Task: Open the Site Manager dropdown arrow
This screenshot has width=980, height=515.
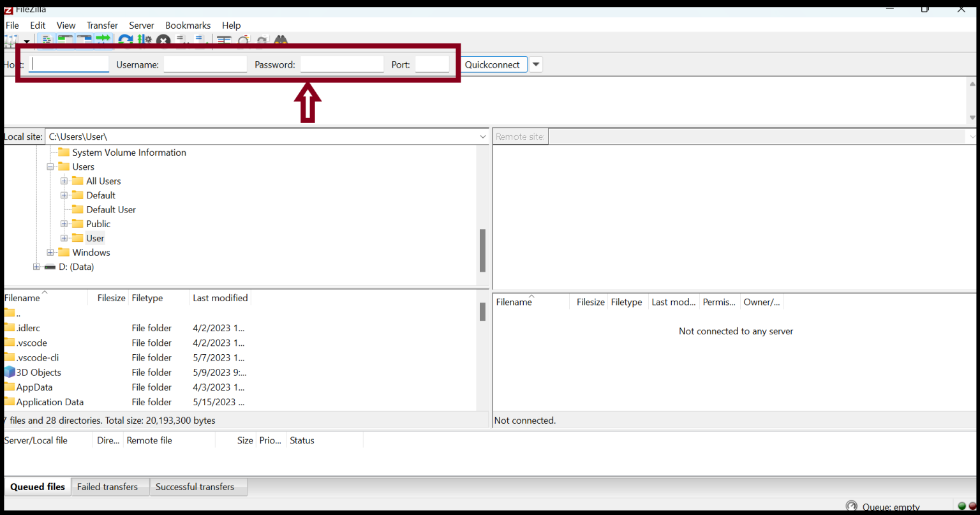Action: point(27,41)
